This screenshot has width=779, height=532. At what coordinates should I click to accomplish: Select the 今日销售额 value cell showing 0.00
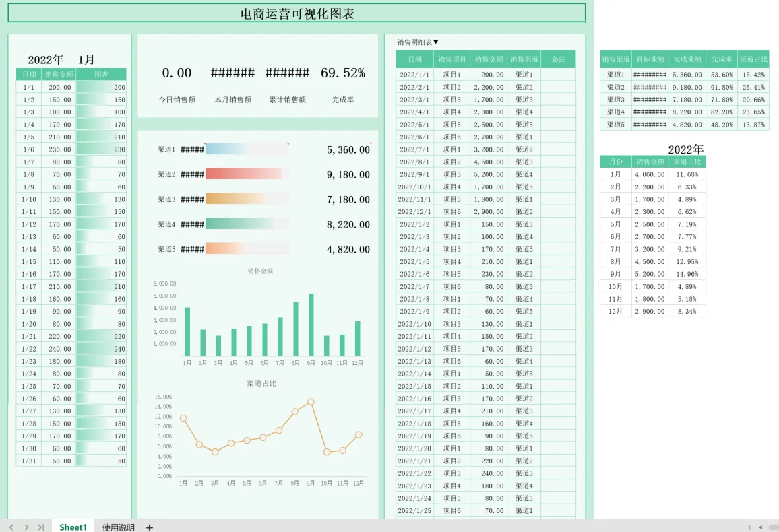(175, 73)
